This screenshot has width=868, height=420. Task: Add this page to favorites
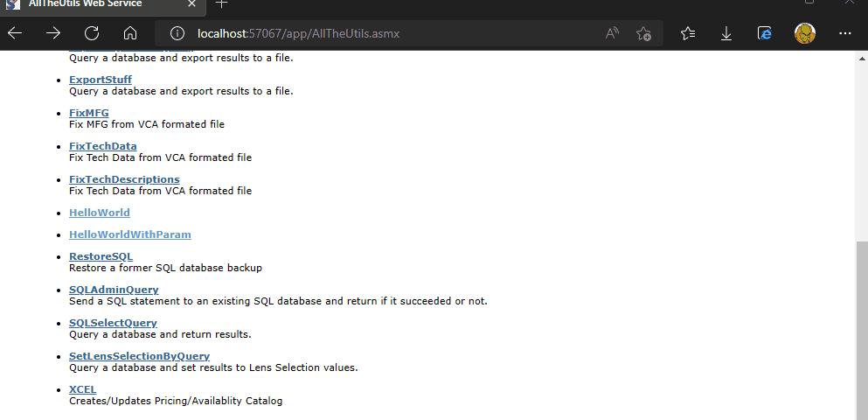pos(643,33)
